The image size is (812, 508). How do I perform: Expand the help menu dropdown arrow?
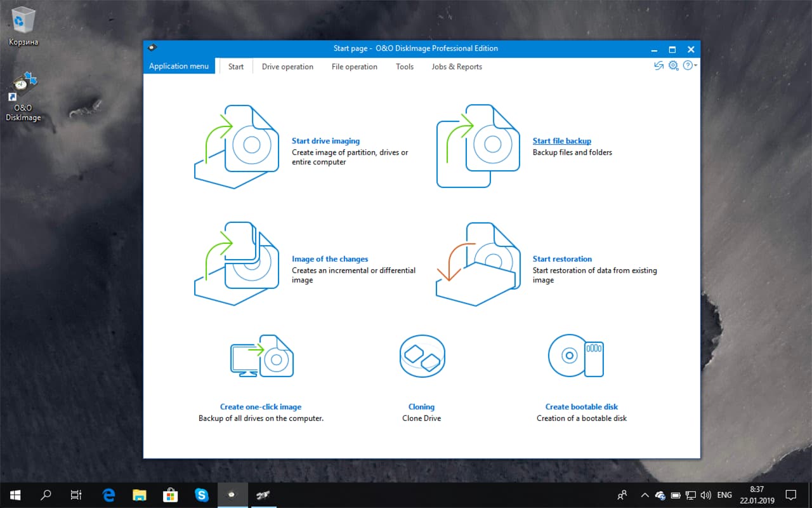coord(696,65)
